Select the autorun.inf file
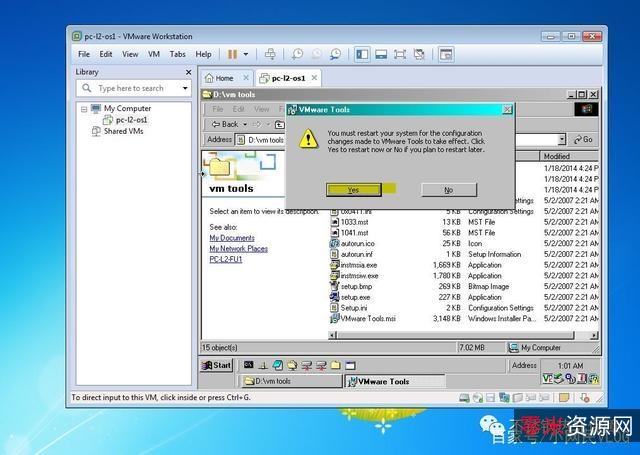The image size is (640, 455). 356,254
